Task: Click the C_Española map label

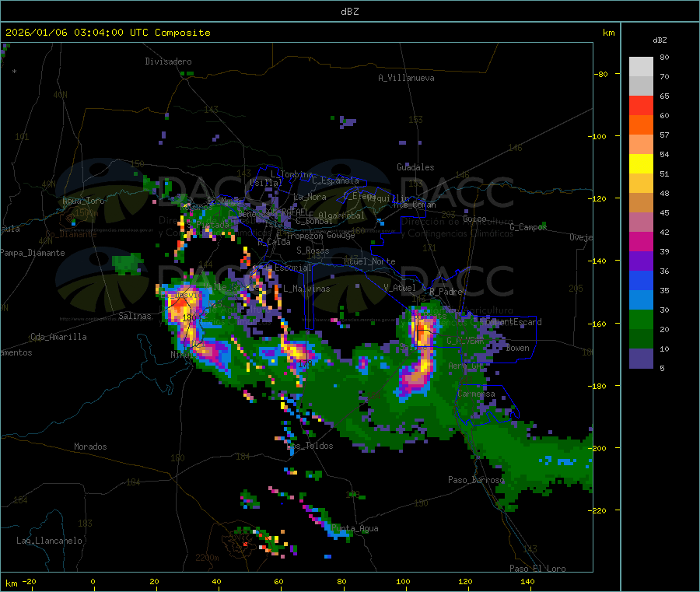Action: tap(336, 180)
